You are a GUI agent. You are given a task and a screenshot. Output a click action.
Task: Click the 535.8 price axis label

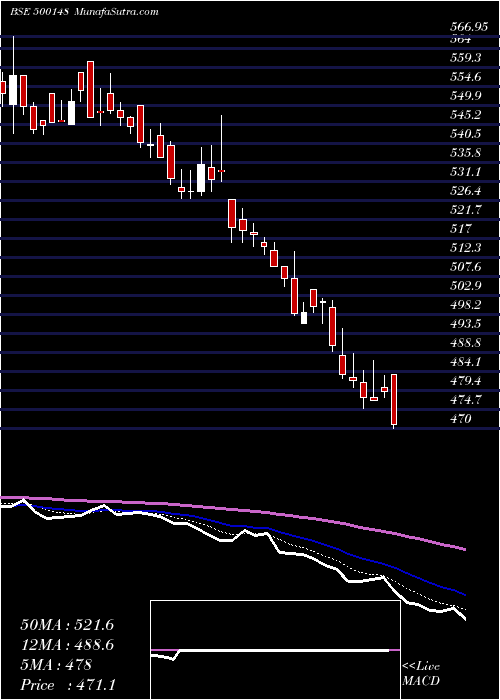click(x=465, y=153)
